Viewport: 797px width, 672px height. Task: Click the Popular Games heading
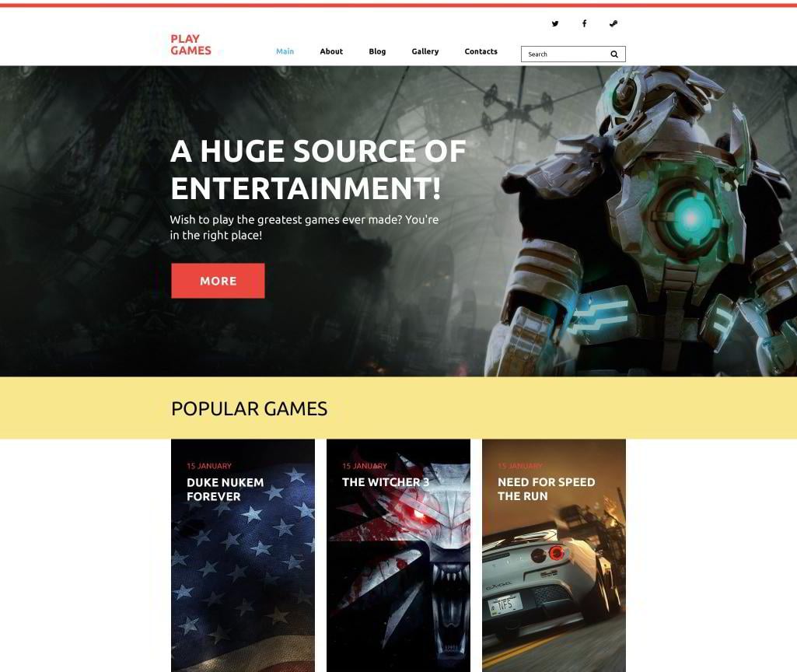pos(249,408)
